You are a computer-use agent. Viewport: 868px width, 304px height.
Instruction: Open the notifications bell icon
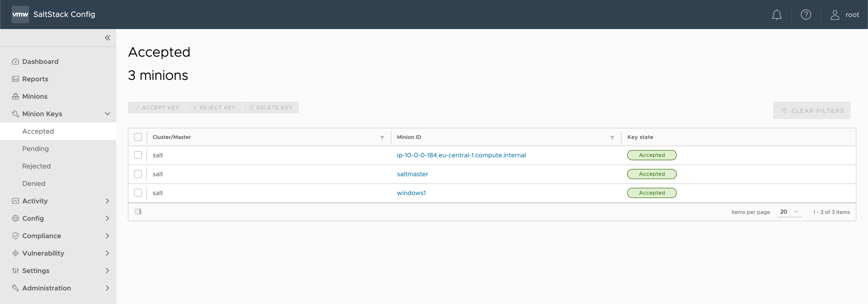coord(776,15)
